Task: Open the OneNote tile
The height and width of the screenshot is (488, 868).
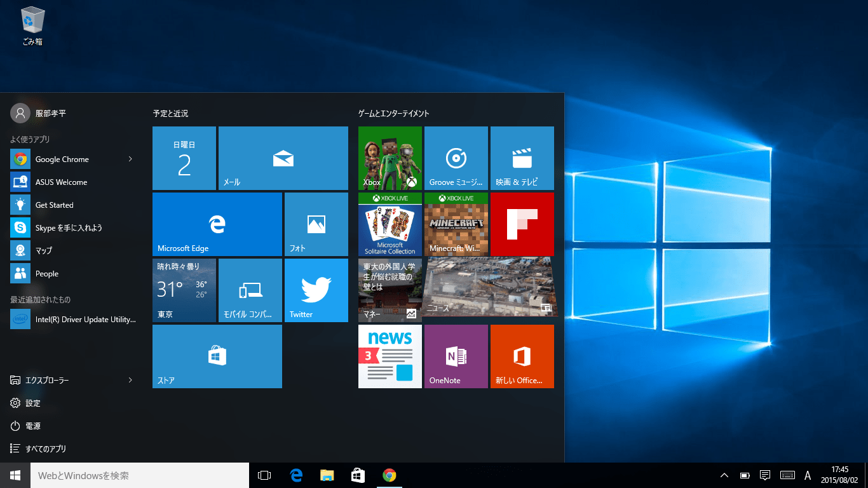Action: tap(456, 356)
